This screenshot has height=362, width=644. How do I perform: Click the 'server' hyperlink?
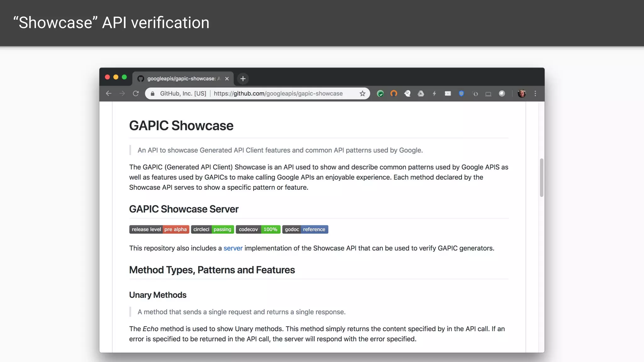click(233, 248)
